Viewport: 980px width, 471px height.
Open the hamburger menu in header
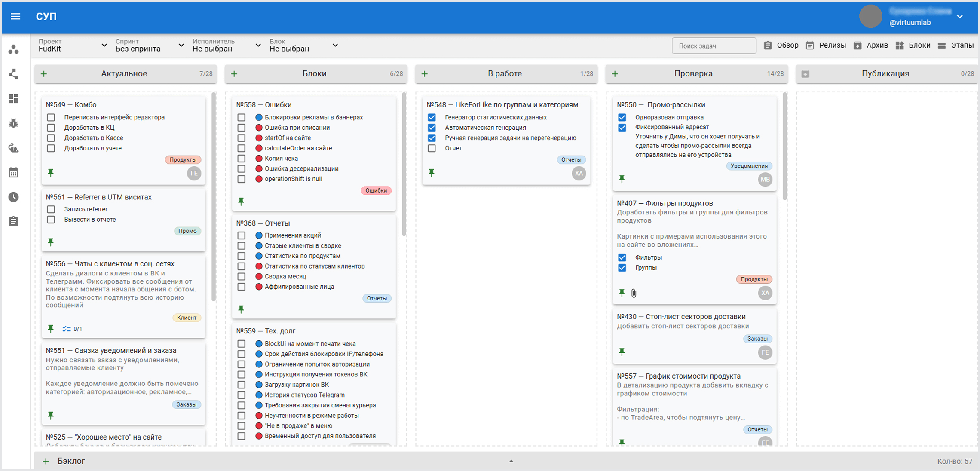coord(15,16)
